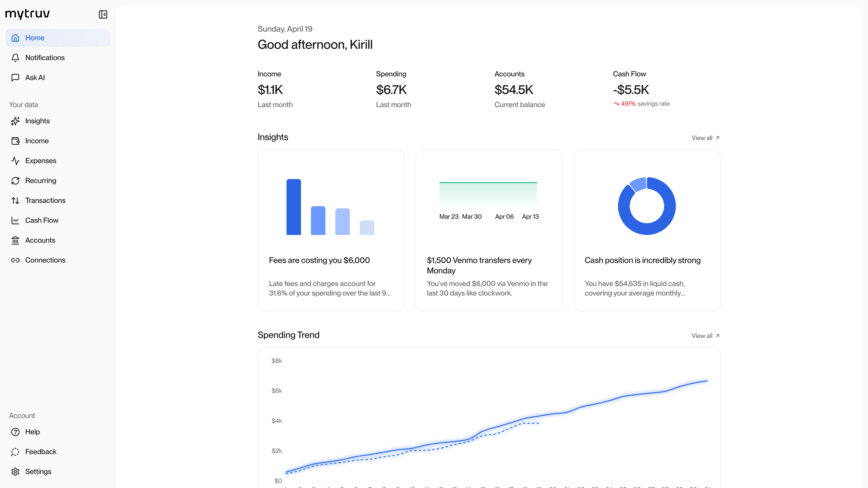Open Recurring section in sidebar
The height and width of the screenshot is (488, 868).
click(x=58, y=181)
